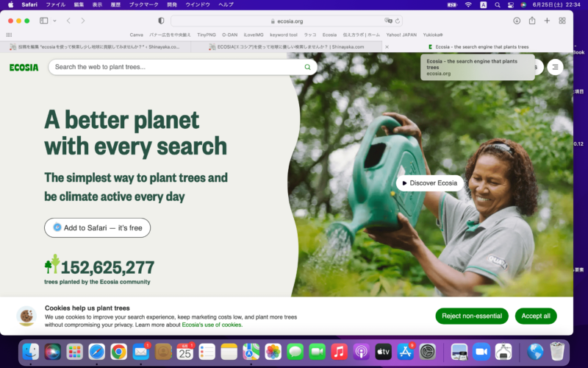
Task: Switch to the ECOSIA[エコシア] Shinayaka.com tab
Action: point(287,47)
